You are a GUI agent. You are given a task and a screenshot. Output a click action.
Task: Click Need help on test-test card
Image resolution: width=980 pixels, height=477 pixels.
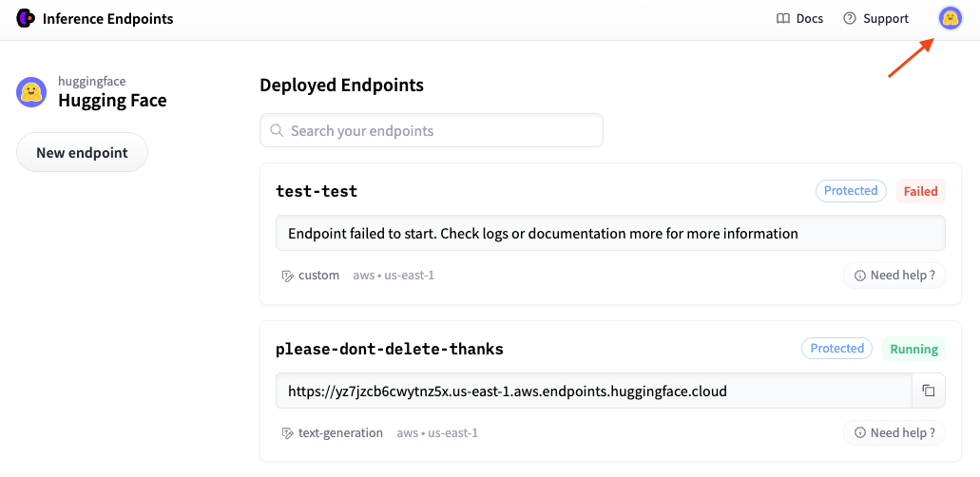click(x=894, y=275)
